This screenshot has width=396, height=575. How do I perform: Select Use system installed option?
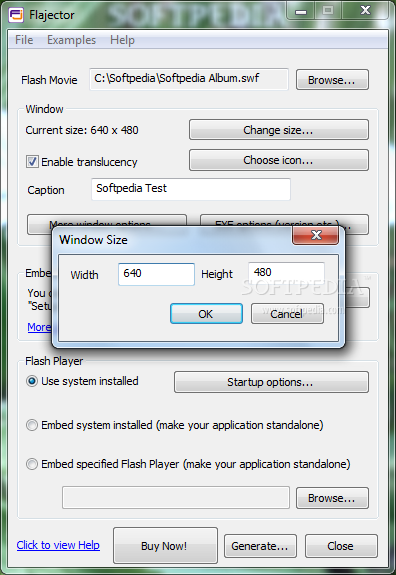[32, 381]
